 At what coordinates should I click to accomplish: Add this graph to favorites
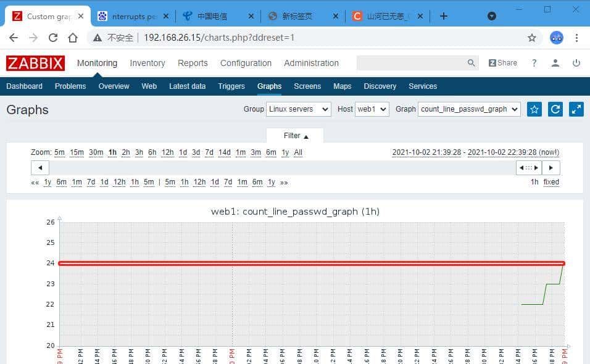coord(534,109)
